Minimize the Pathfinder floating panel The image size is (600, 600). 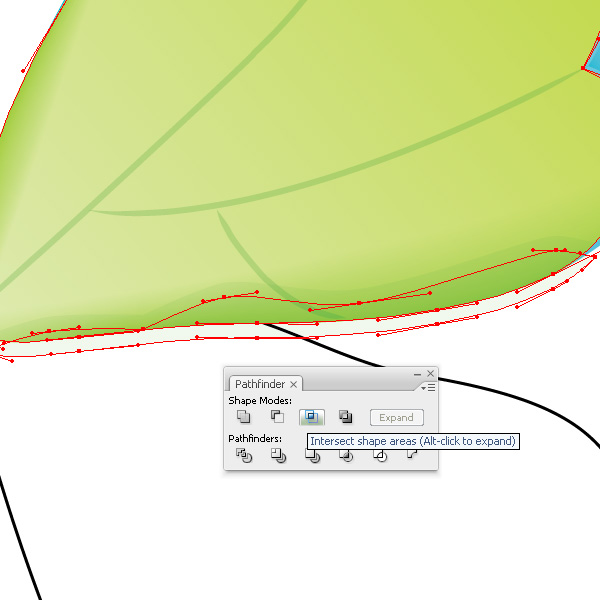417,374
